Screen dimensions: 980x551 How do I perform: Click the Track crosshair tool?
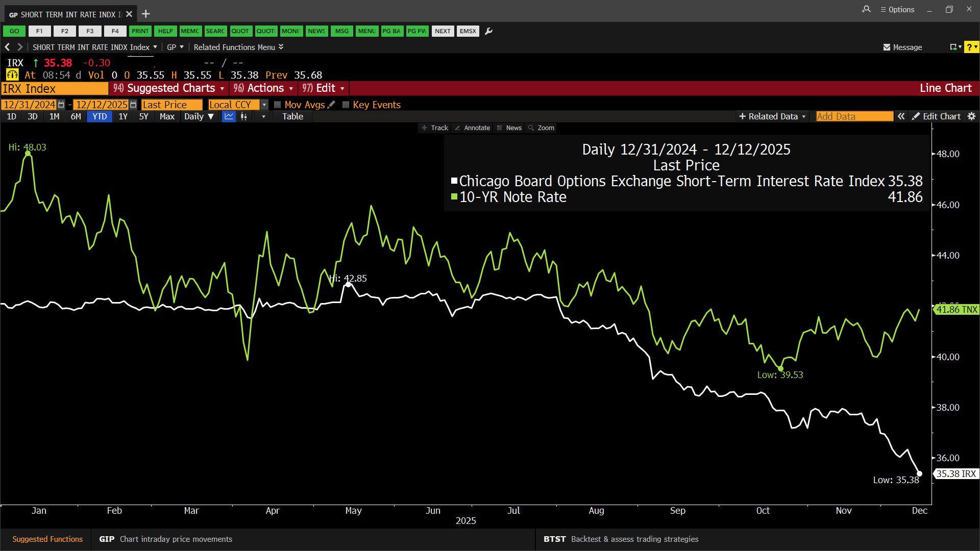434,128
